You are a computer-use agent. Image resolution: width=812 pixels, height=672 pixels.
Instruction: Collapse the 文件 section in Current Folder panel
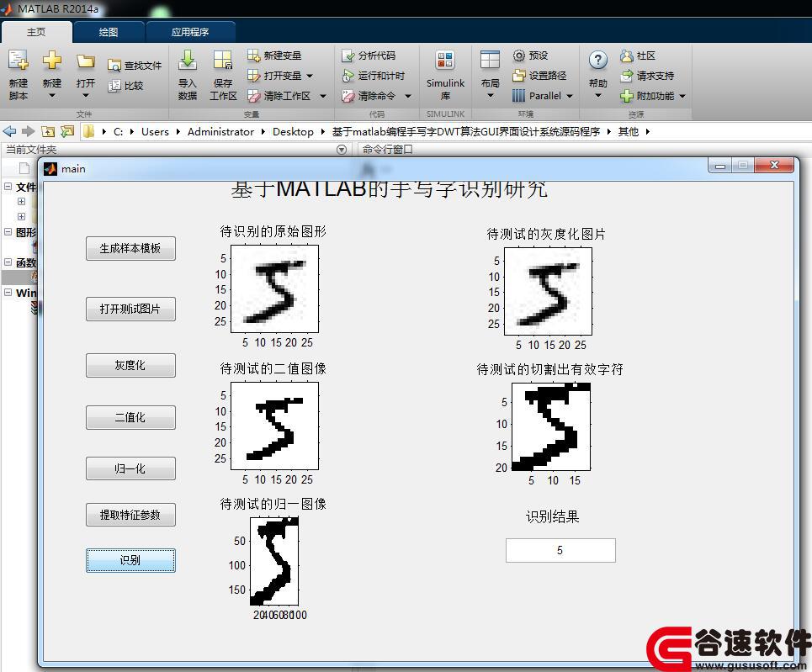click(8, 187)
